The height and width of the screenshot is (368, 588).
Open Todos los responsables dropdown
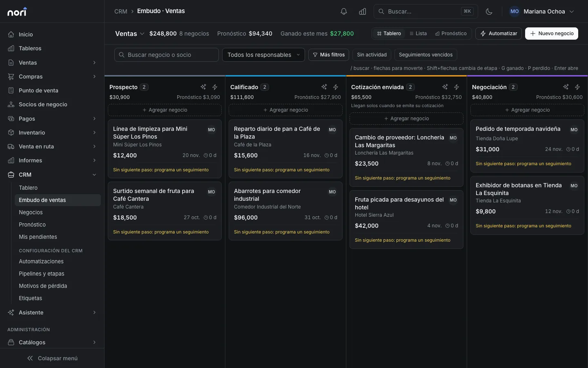(x=263, y=55)
